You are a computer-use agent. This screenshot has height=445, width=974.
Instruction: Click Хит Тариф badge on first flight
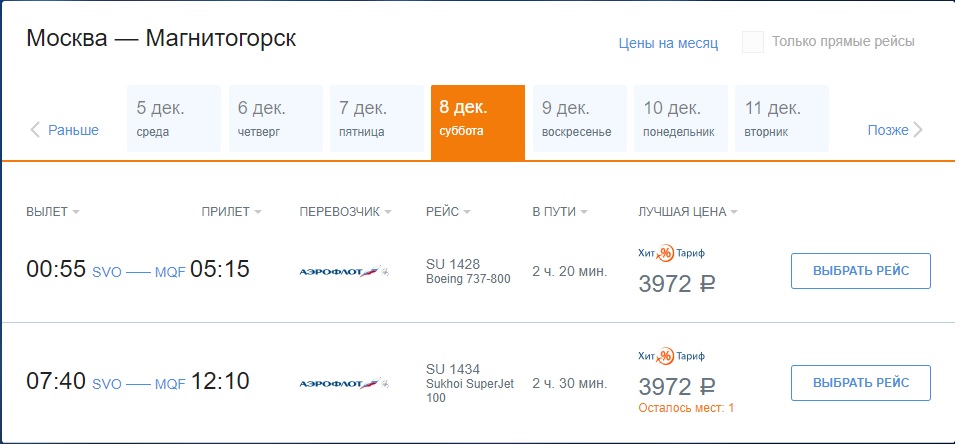[x=671, y=253]
